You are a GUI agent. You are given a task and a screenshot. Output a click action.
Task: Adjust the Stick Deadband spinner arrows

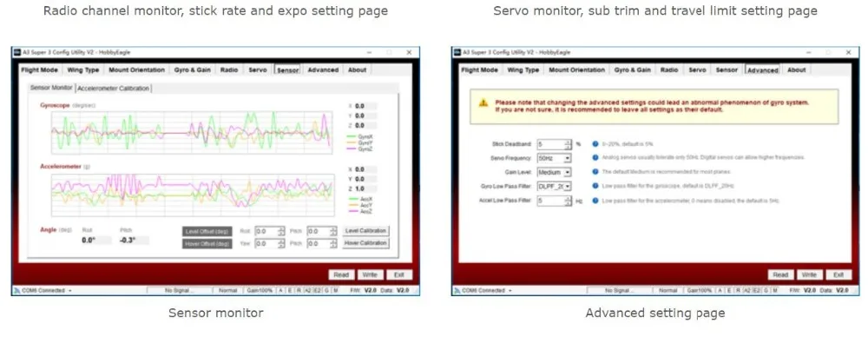click(x=568, y=144)
